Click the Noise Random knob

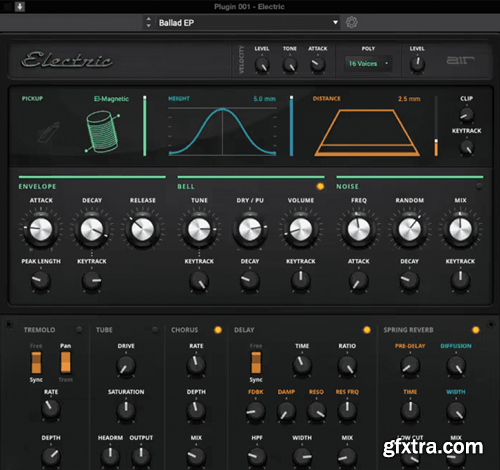click(x=409, y=229)
